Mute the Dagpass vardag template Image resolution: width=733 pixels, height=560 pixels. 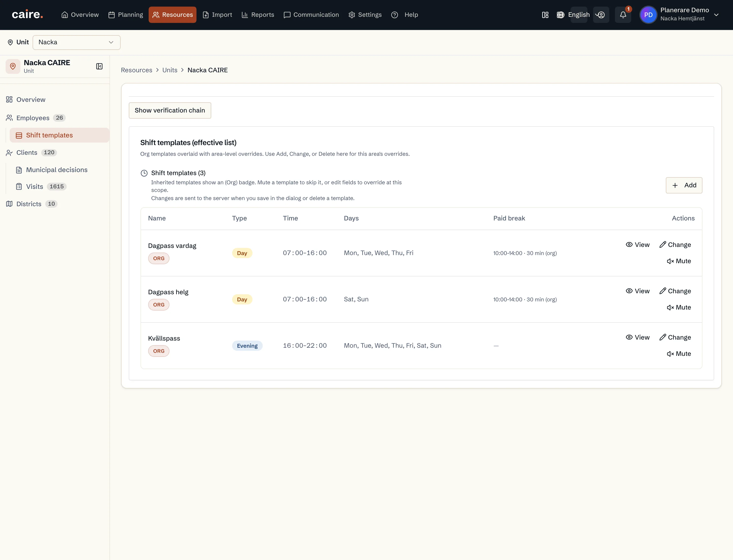pos(679,261)
